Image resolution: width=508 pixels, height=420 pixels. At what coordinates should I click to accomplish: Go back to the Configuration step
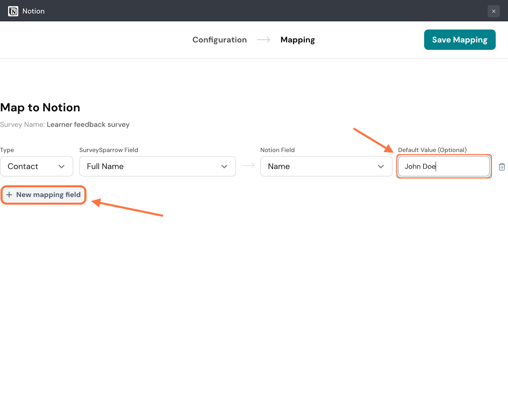[219, 40]
